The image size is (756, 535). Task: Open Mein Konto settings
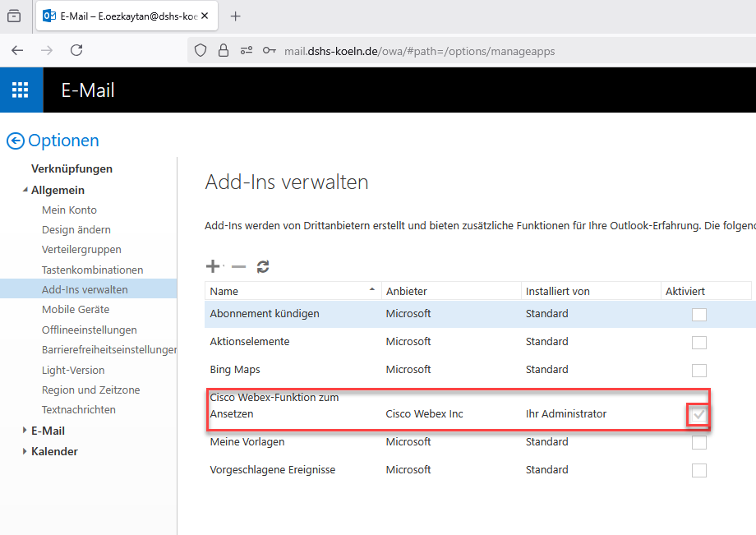(69, 210)
